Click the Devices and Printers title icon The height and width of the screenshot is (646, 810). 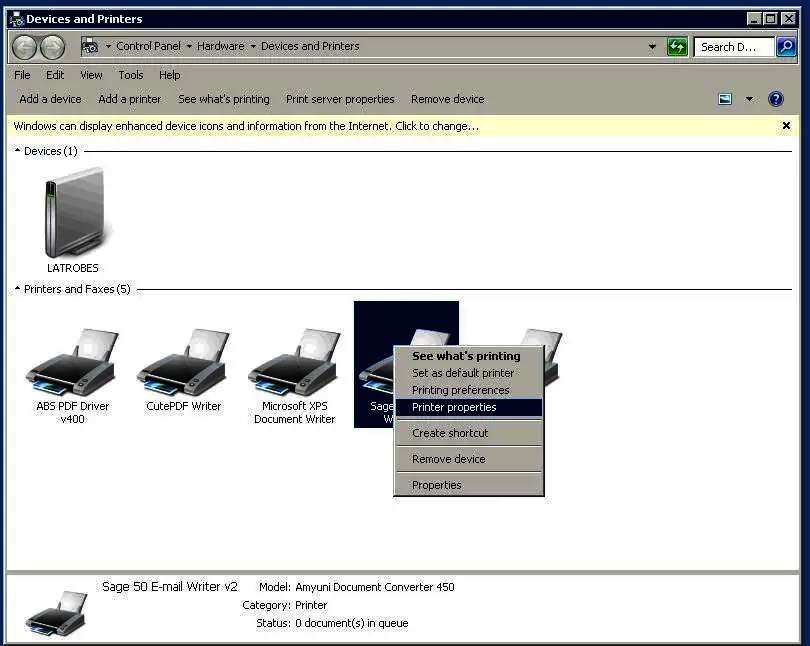[x=17, y=19]
